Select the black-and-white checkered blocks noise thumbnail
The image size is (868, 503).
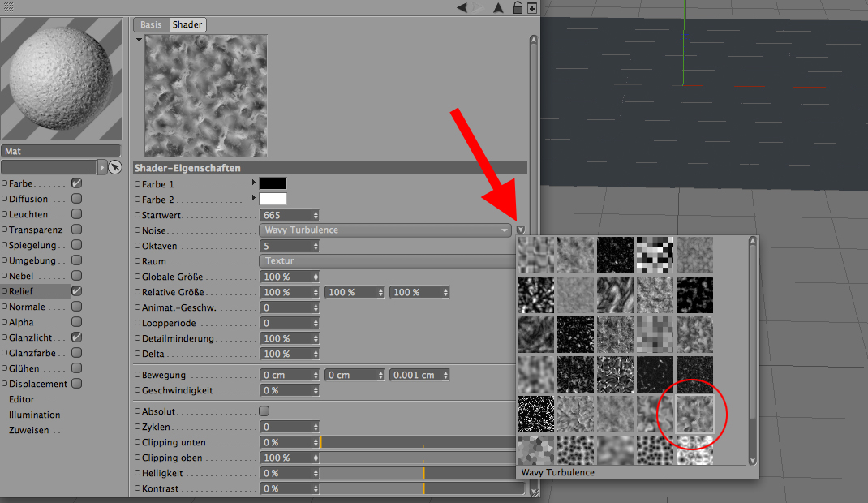click(655, 255)
